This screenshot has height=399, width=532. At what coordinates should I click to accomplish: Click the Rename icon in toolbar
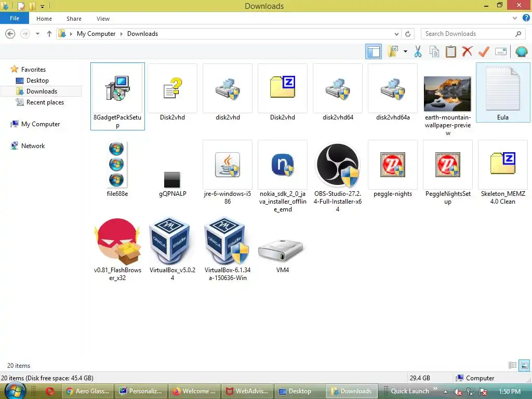501,51
